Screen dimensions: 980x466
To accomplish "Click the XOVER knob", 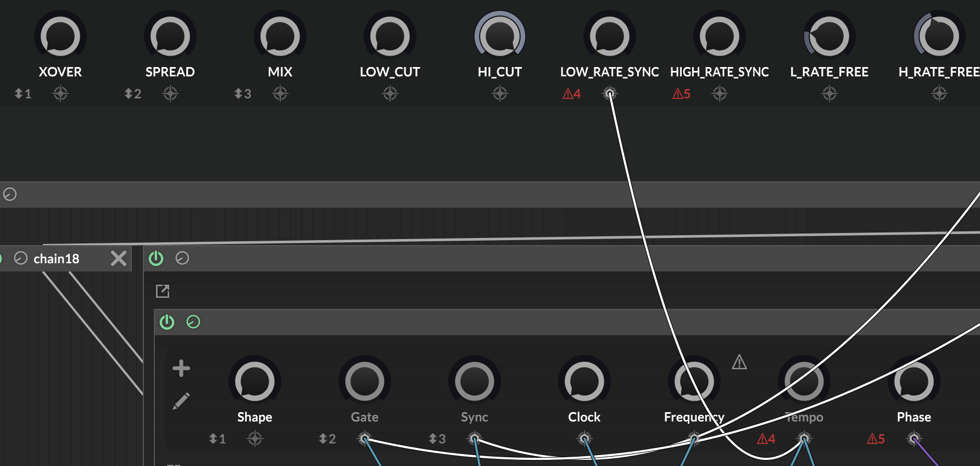I will point(60,36).
